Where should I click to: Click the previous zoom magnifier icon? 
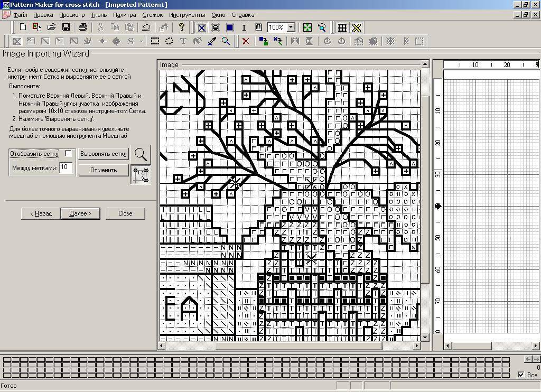pos(322,27)
